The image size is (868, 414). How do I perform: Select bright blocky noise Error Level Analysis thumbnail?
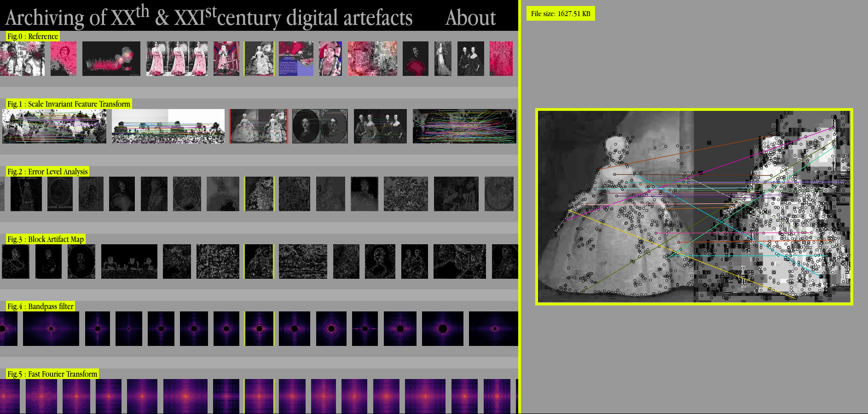(x=405, y=194)
